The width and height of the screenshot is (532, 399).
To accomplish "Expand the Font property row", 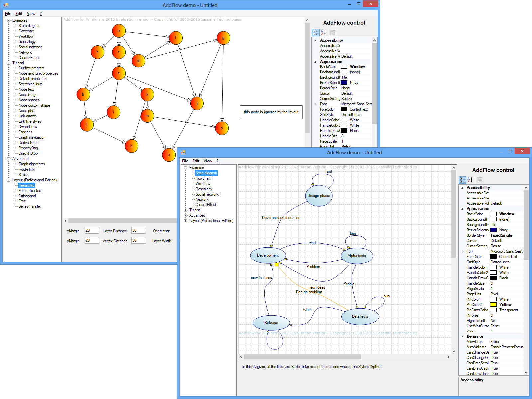I will (x=462, y=251).
